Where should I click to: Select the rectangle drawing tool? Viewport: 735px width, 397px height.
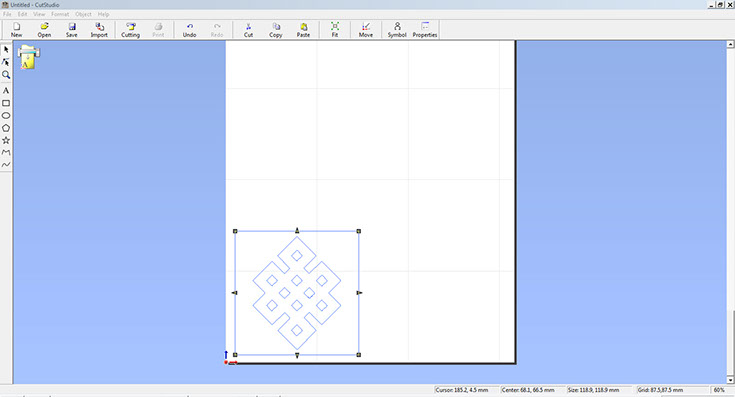pos(6,103)
